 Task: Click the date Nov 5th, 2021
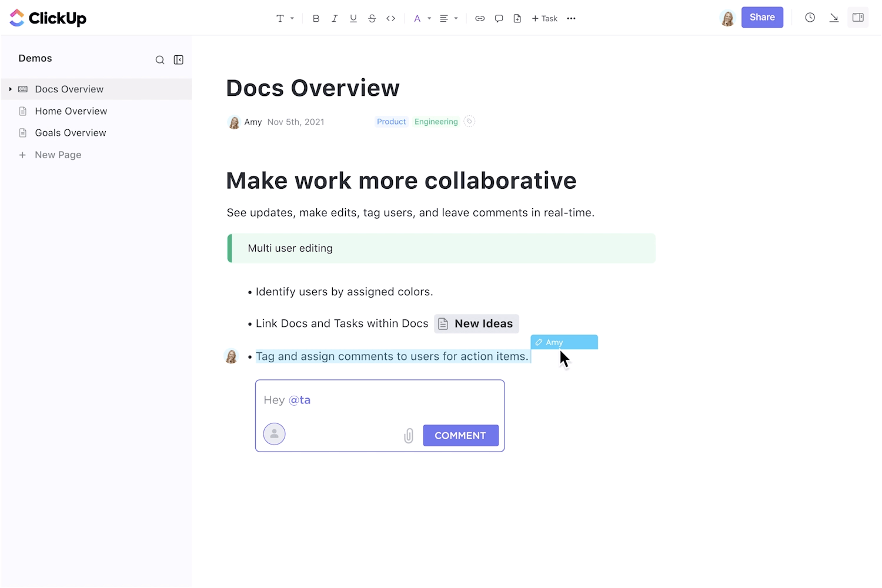pos(296,122)
